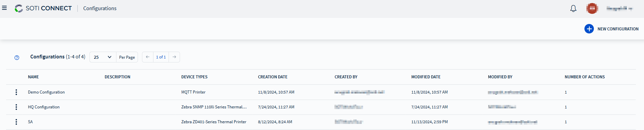Screen dimensions: 644x130
Task: Open actions menu for SA row
Action: 16,122
